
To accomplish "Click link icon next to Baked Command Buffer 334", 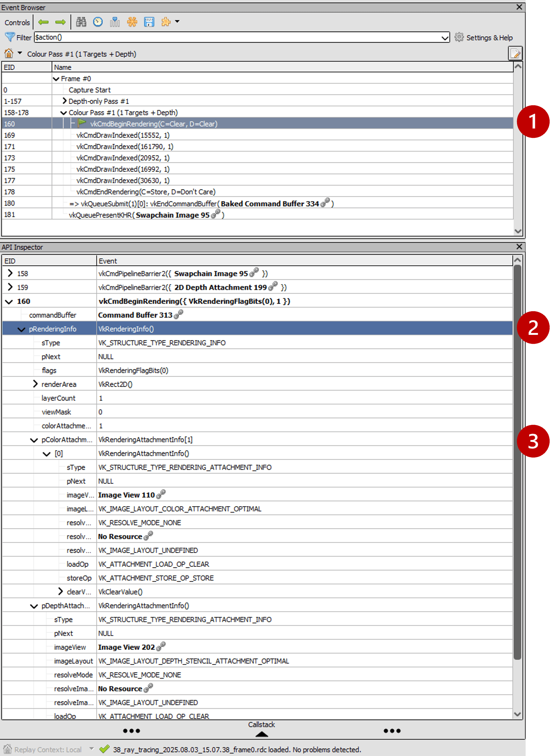I will (x=325, y=202).
